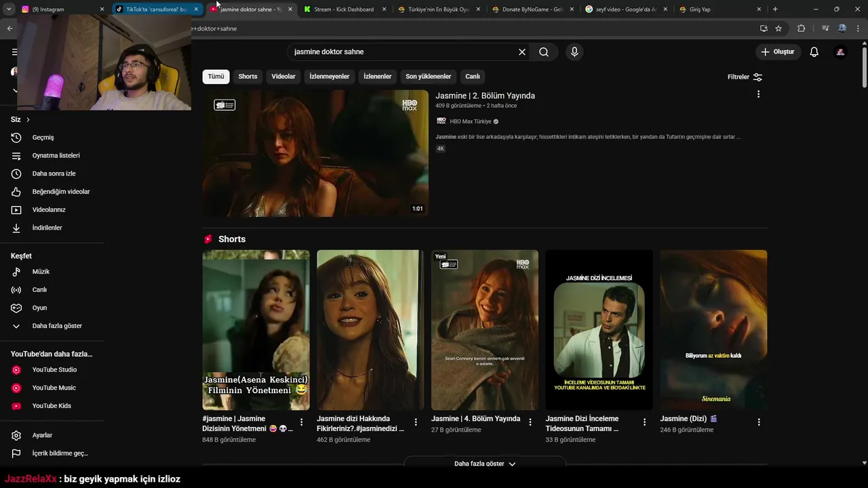
Task: Select the Son yüklenenler filter chip
Action: point(429,77)
